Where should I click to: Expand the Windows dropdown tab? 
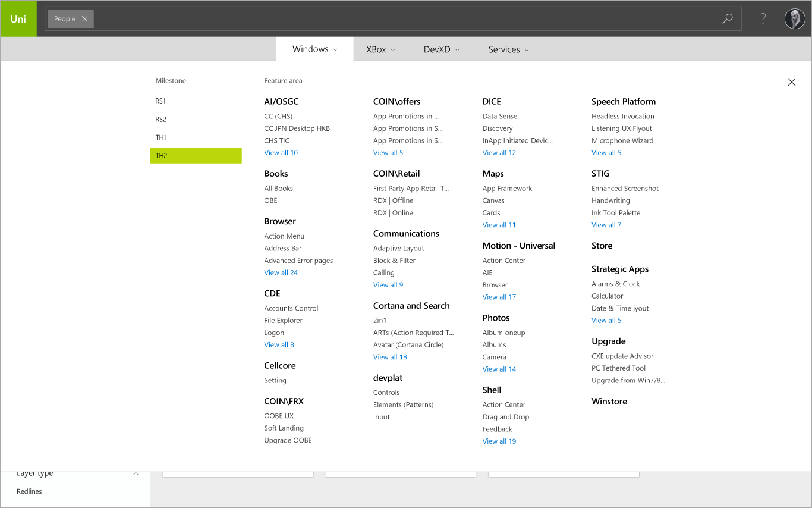315,49
